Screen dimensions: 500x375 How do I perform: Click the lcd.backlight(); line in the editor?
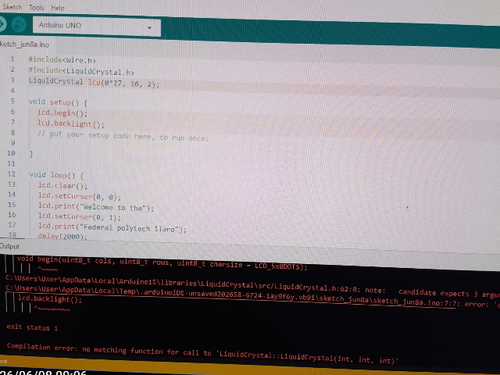71,124
